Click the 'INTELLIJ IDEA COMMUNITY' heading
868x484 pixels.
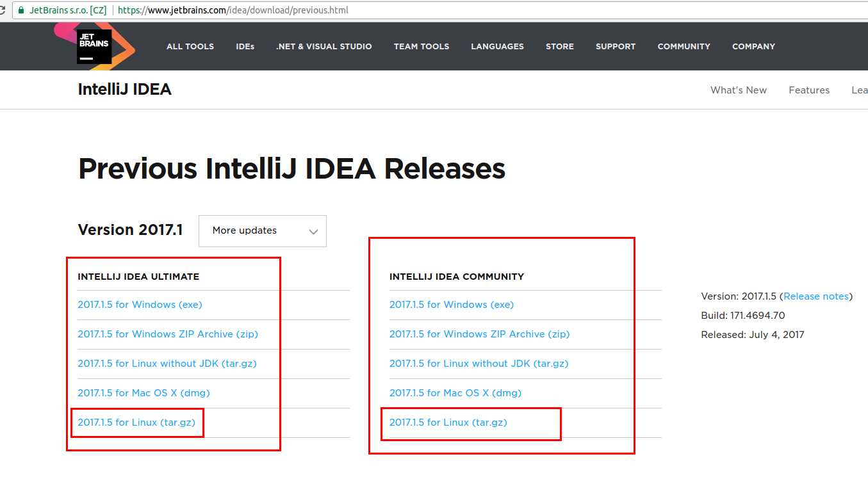click(x=457, y=277)
